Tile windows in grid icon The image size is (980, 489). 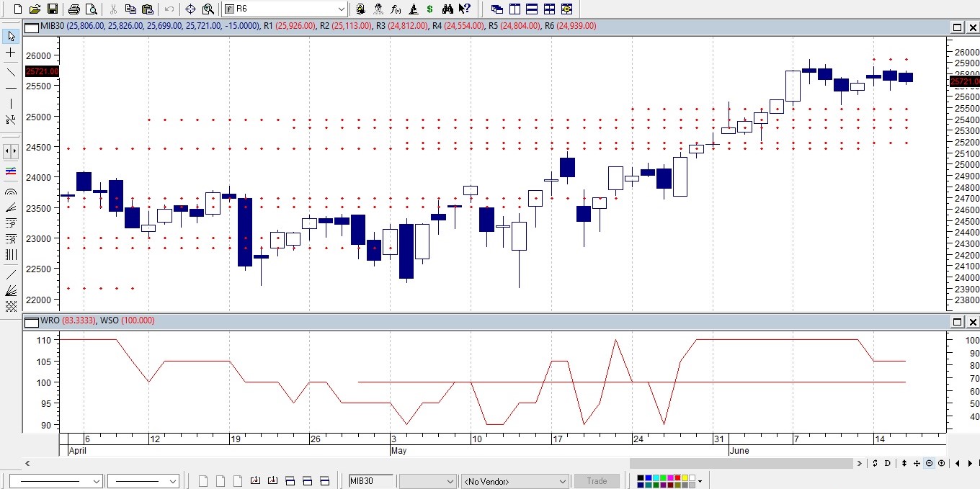click(549, 9)
